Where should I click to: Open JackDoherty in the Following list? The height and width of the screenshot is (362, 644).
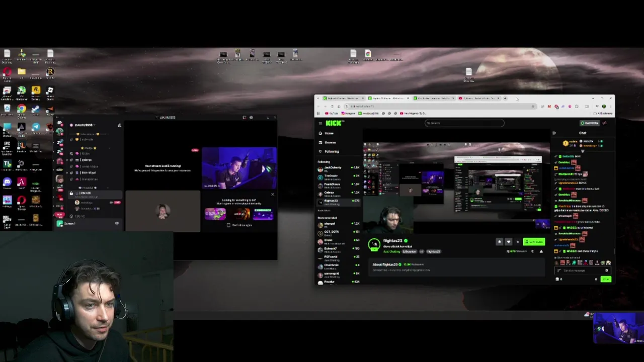[x=338, y=169]
